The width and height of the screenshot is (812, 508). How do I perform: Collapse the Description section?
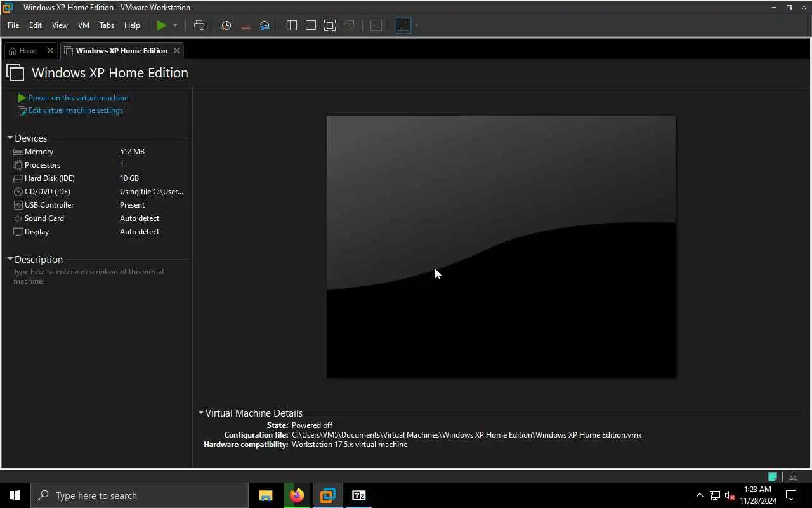pos(10,259)
